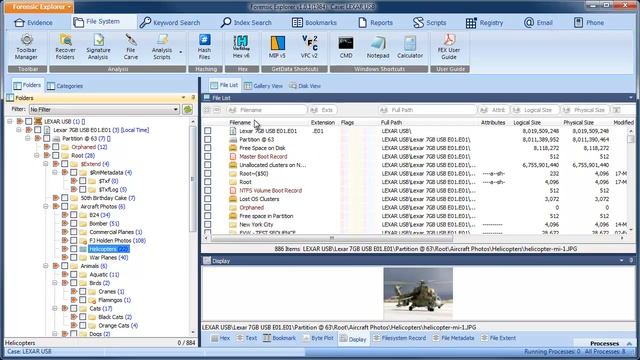Open File Metadata tab

454,338
